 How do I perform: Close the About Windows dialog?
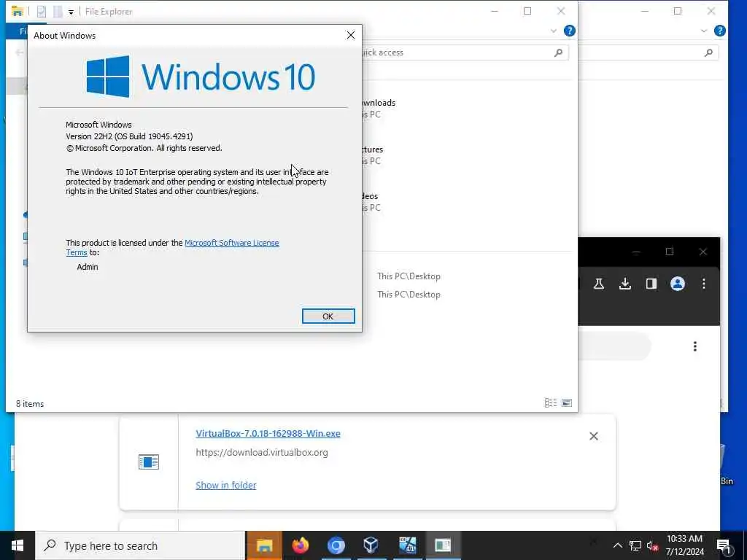tap(351, 35)
